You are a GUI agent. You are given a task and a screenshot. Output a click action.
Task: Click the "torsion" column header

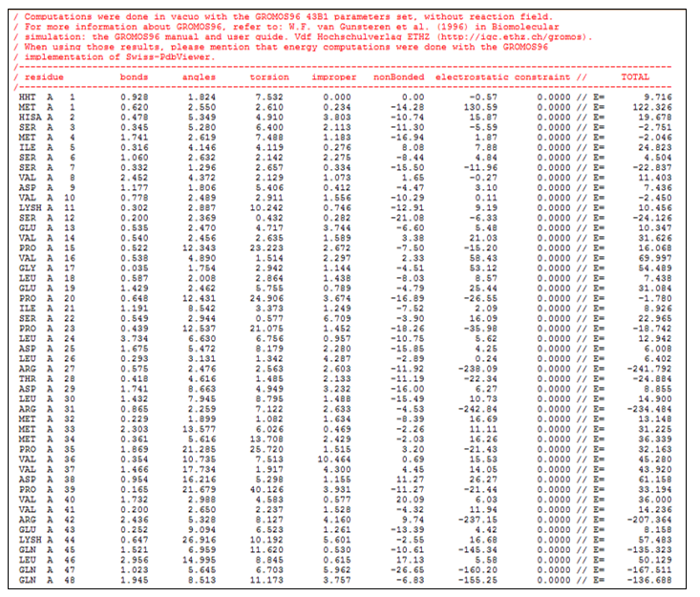point(269,76)
